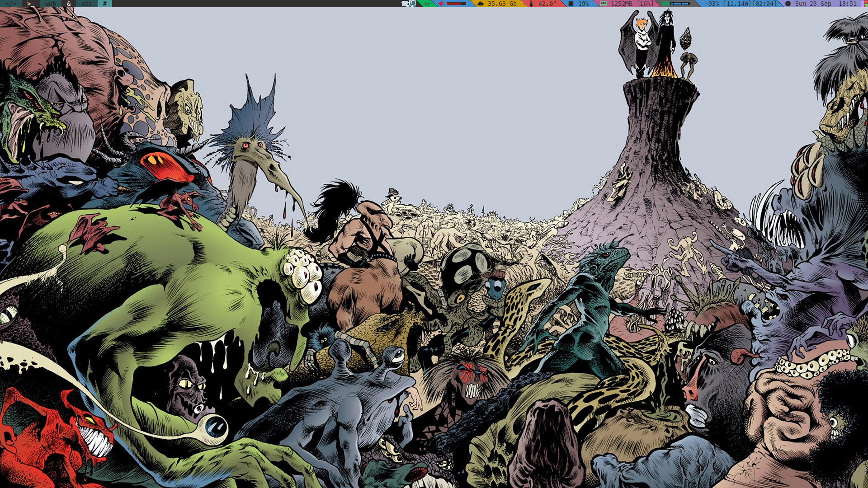Select the & workspace

tap(69, 4)
